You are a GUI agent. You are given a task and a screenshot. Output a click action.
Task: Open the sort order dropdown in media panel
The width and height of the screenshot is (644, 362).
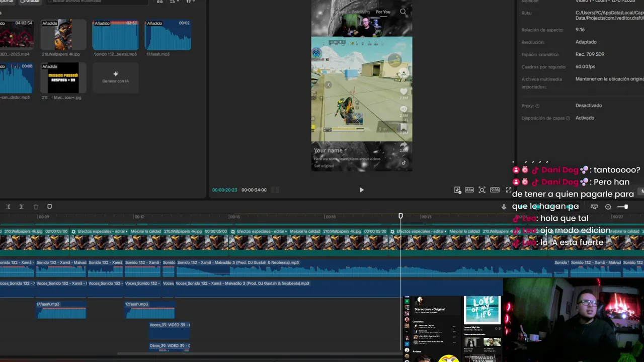point(175,2)
